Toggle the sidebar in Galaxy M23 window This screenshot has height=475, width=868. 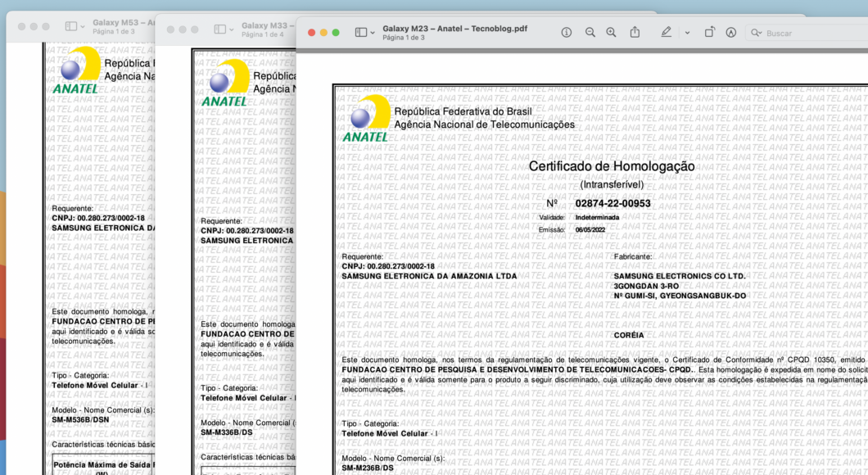point(361,33)
